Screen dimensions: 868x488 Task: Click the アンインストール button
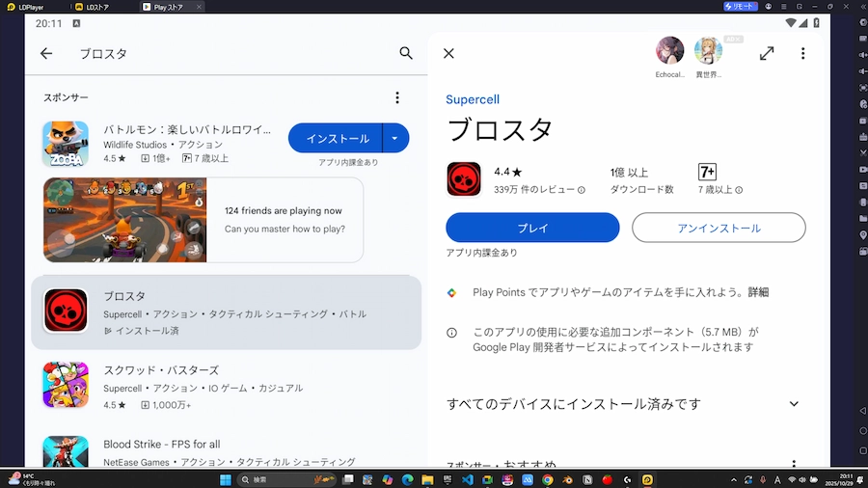(719, 228)
